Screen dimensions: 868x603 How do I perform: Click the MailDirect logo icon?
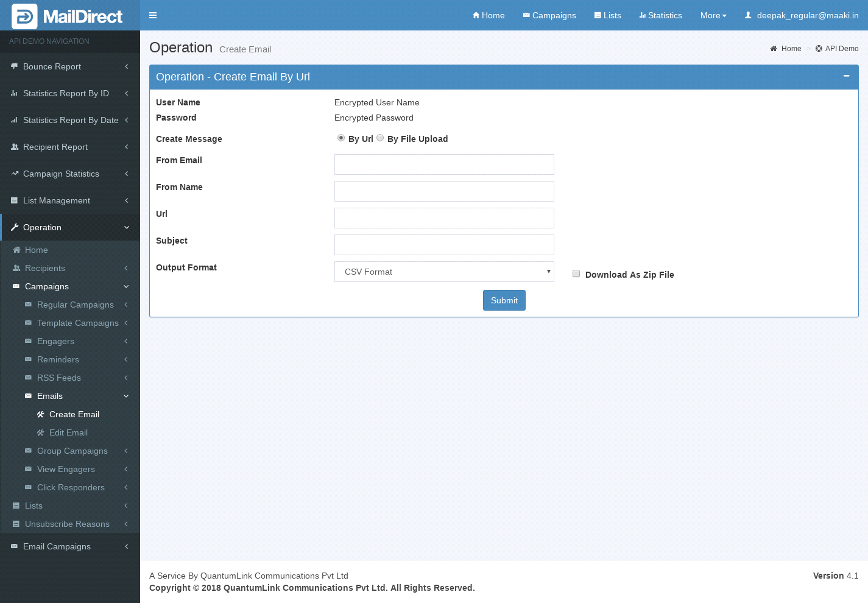pos(24,16)
